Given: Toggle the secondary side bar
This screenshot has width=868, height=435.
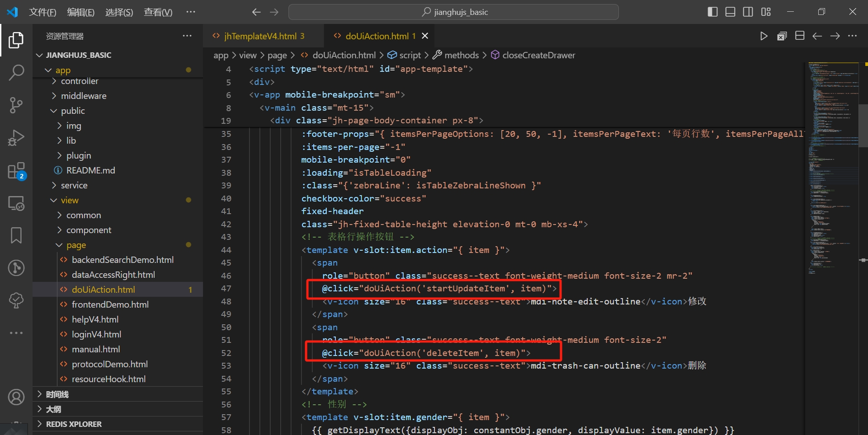Looking at the screenshot, I should [x=748, y=12].
